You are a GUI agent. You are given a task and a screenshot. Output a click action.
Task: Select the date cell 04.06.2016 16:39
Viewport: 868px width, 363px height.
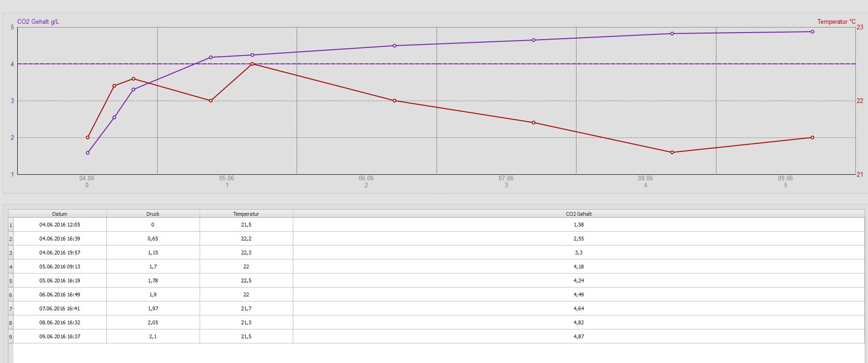60,239
